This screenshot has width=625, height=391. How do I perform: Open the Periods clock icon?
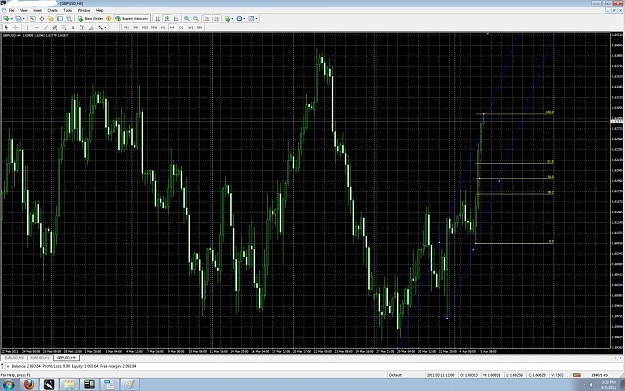click(239, 18)
